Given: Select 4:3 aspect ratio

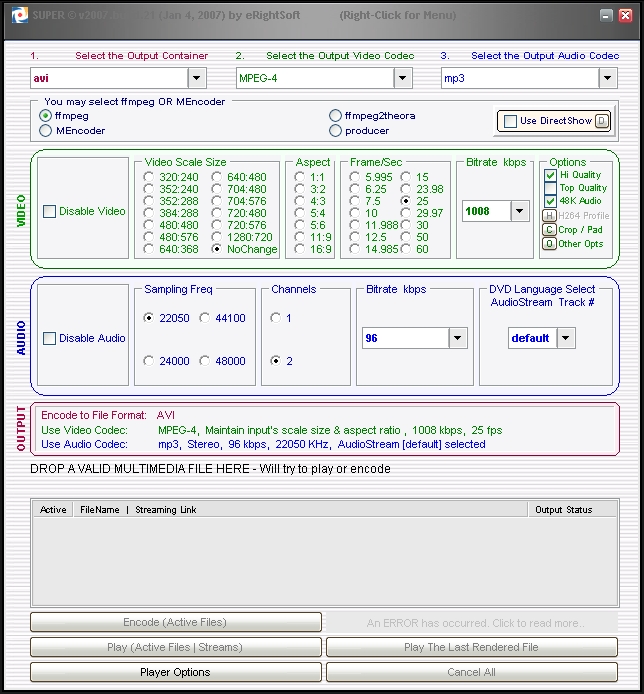Looking at the screenshot, I should 299,201.
